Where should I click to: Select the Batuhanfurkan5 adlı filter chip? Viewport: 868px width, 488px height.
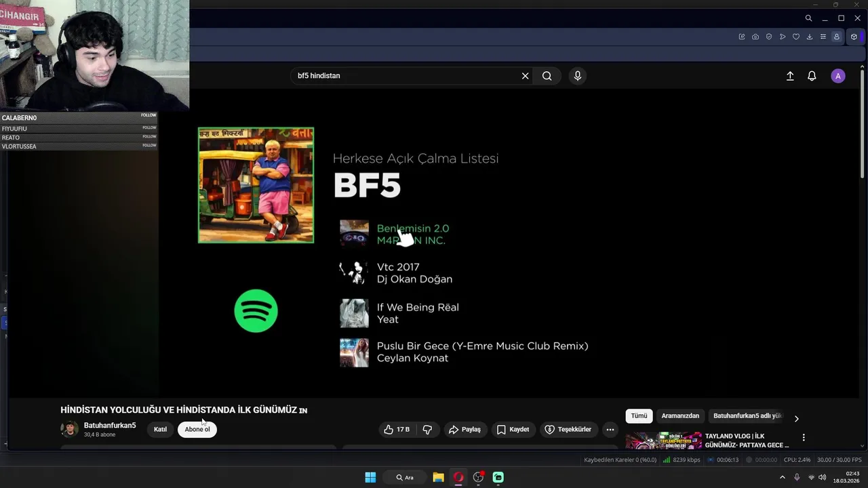click(x=747, y=415)
